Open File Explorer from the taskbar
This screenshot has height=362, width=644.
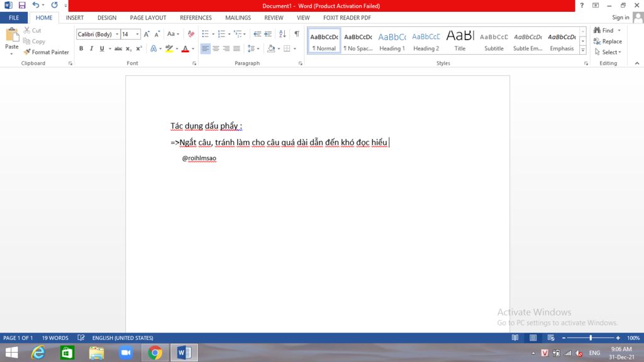pos(96,353)
